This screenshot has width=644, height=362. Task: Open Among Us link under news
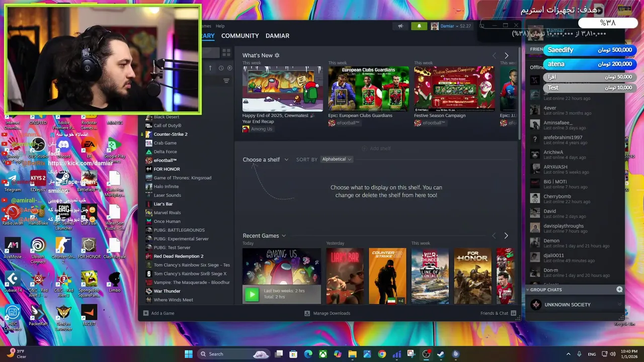[257, 129]
